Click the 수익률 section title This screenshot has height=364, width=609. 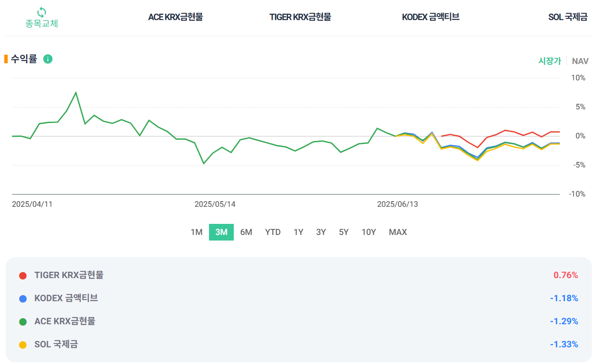coord(24,59)
